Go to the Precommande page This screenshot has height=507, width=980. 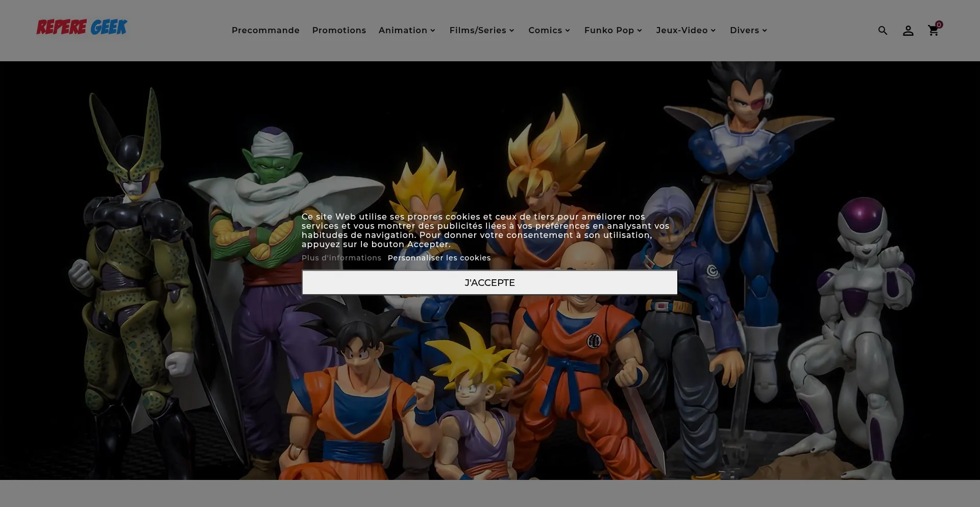(265, 31)
